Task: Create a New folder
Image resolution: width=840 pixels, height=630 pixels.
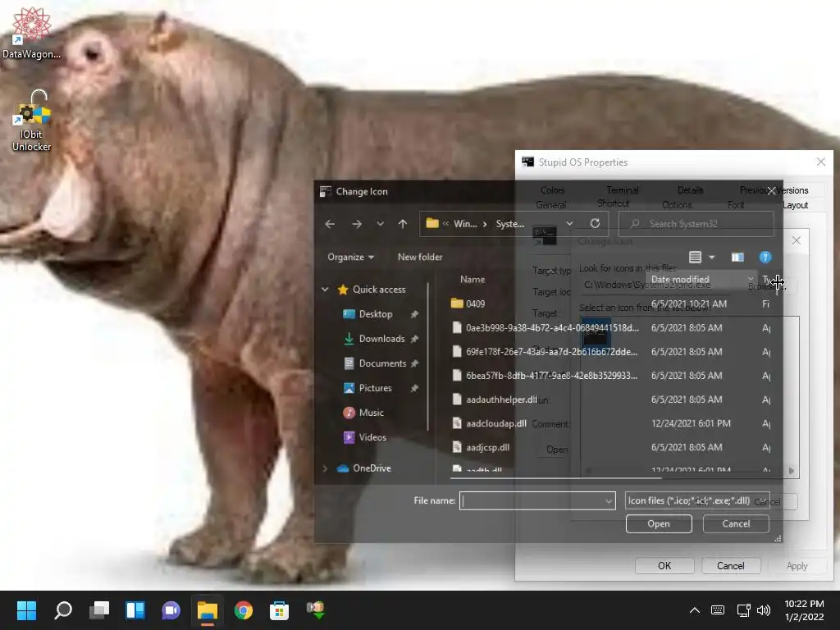Action: point(420,257)
